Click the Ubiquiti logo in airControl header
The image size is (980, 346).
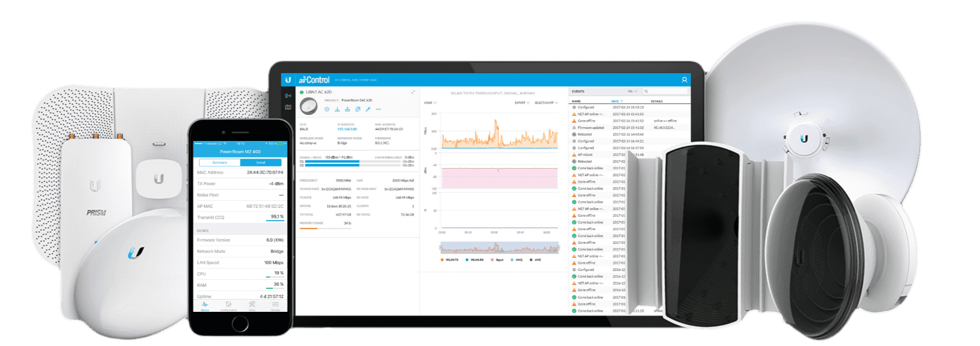[x=288, y=80]
